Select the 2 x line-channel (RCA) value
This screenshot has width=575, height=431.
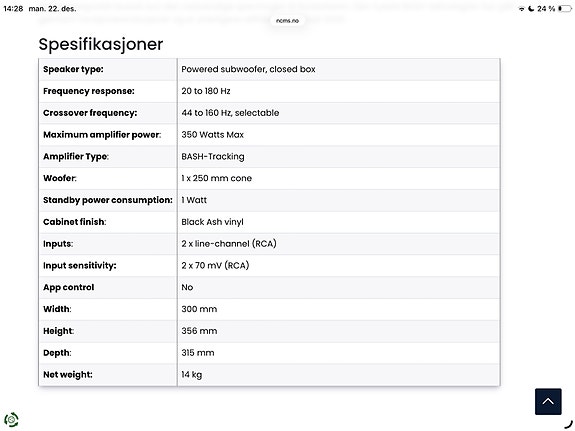pyautogui.click(x=229, y=244)
